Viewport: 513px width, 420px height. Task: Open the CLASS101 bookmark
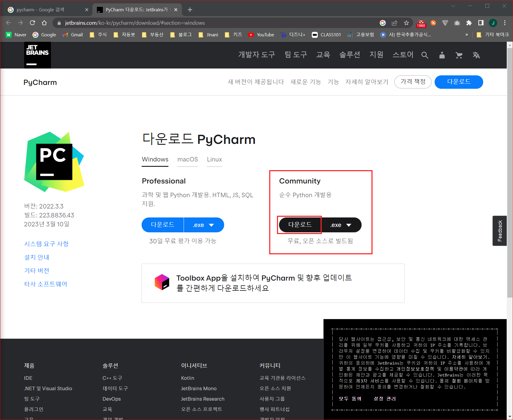pos(326,35)
